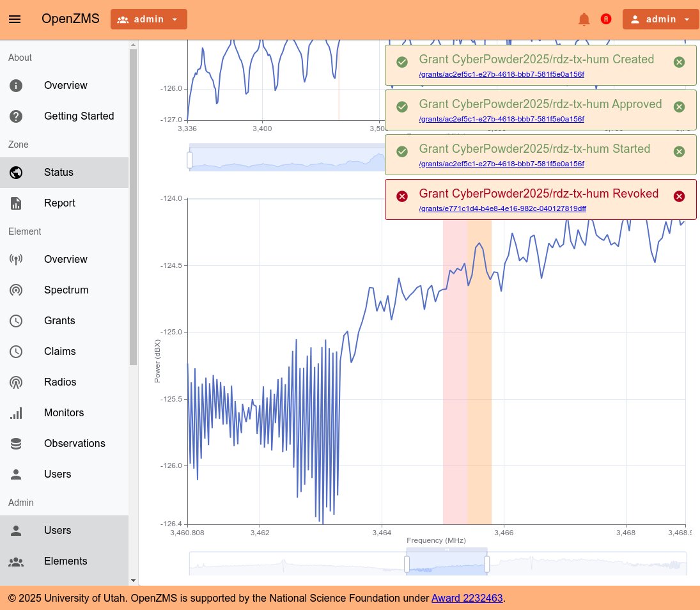Open grant link in the Created notification
Image resolution: width=700 pixels, height=610 pixels.
click(501, 74)
